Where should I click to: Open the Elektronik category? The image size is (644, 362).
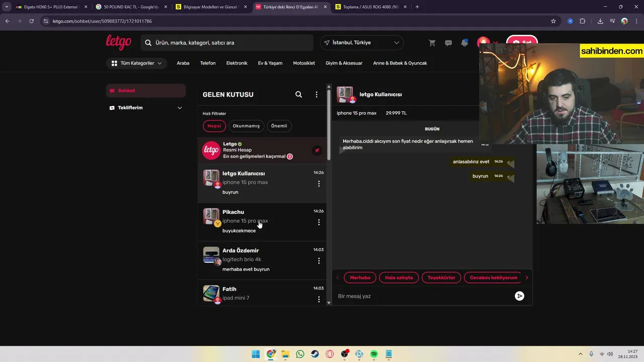[237, 63]
